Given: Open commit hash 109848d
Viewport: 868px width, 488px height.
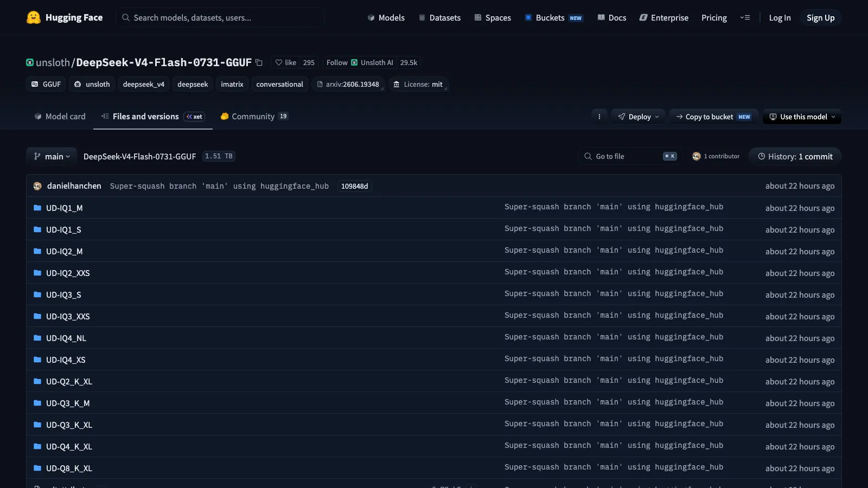Looking at the screenshot, I should [x=354, y=186].
